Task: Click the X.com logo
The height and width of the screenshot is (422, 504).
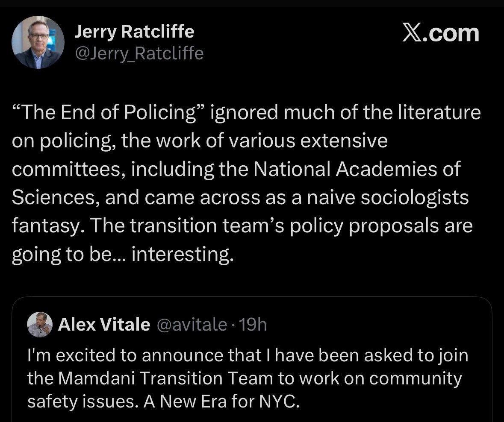Action: click(x=441, y=34)
